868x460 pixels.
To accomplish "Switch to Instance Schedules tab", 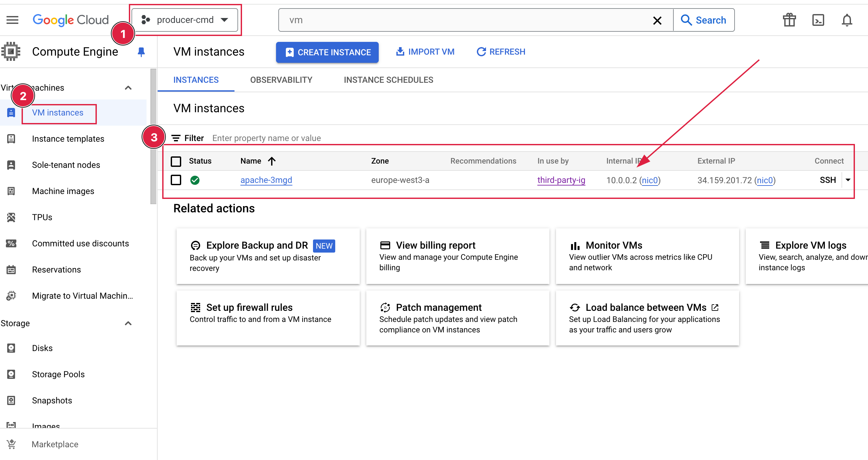I will (388, 80).
